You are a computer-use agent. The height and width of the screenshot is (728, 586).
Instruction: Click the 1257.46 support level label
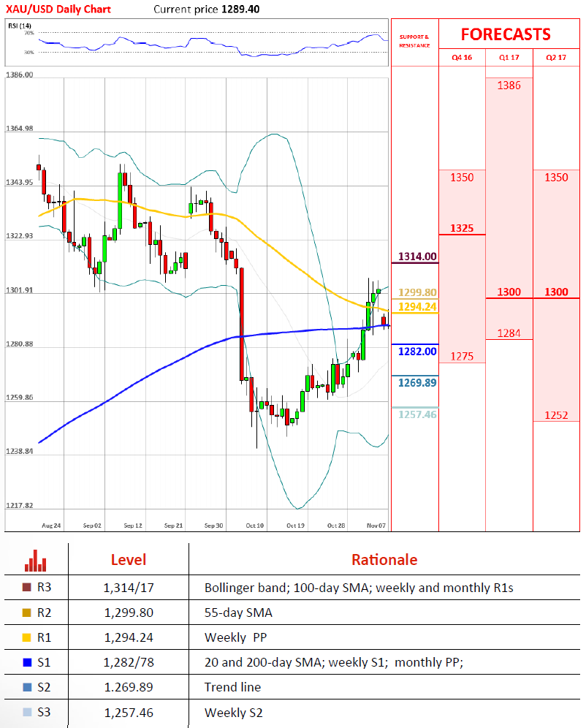coord(417,414)
